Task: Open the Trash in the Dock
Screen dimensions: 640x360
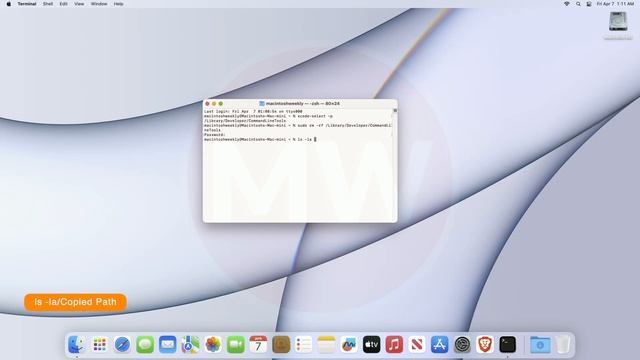Action: coord(563,345)
